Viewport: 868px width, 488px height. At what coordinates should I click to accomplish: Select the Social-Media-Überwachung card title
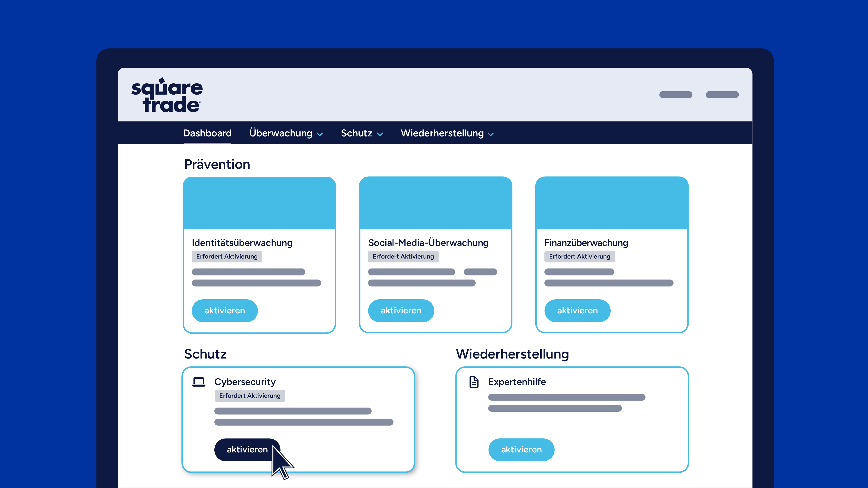(x=428, y=243)
